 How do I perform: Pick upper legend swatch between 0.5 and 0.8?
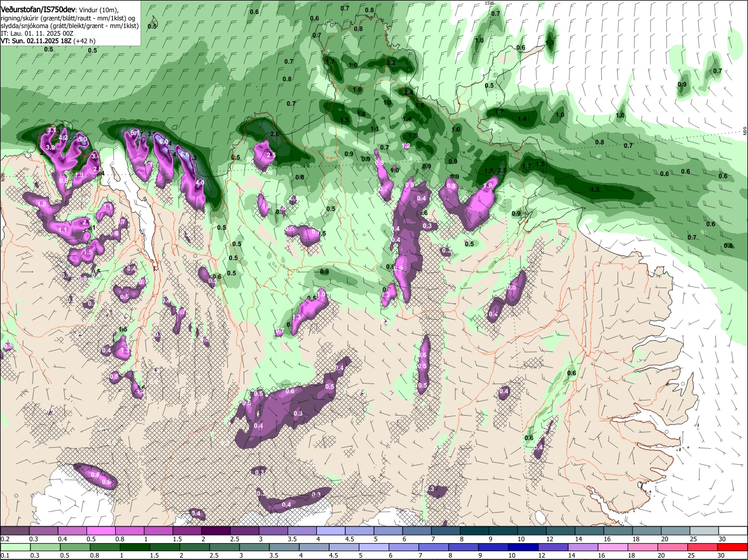[x=101, y=530]
